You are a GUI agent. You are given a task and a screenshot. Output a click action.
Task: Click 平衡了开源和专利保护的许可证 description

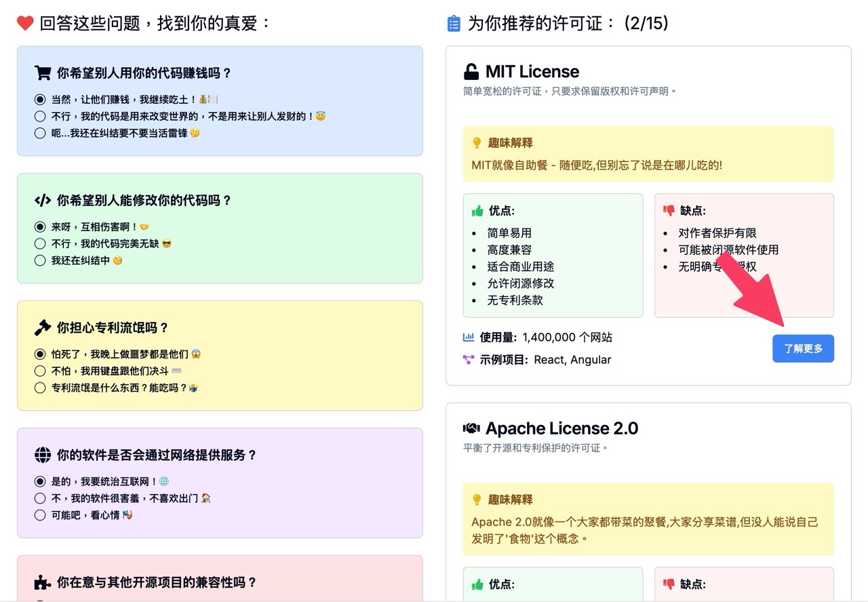click(536, 447)
